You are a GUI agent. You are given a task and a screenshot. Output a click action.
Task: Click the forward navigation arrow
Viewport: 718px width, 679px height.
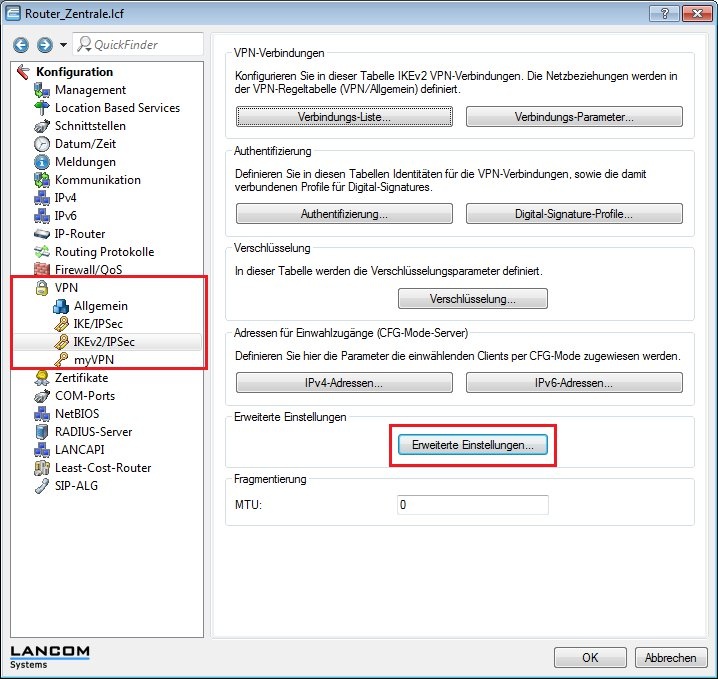(43, 45)
